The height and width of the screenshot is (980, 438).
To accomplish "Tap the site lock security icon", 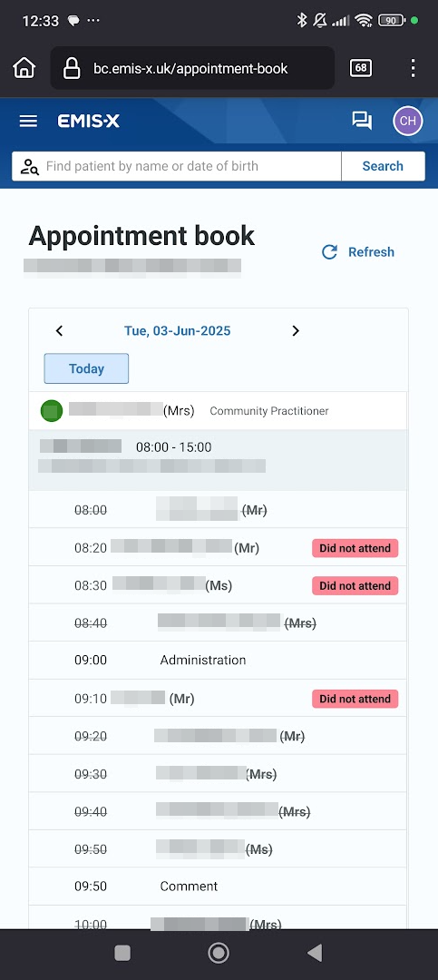I will pyautogui.click(x=72, y=67).
